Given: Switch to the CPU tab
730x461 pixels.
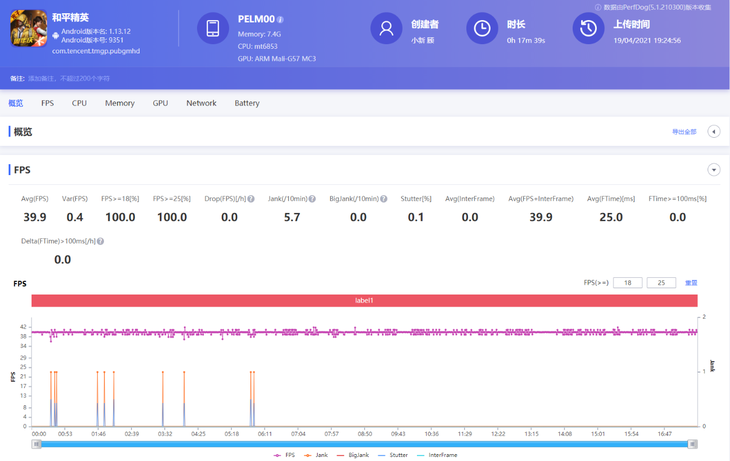Looking at the screenshot, I should pyautogui.click(x=79, y=103).
